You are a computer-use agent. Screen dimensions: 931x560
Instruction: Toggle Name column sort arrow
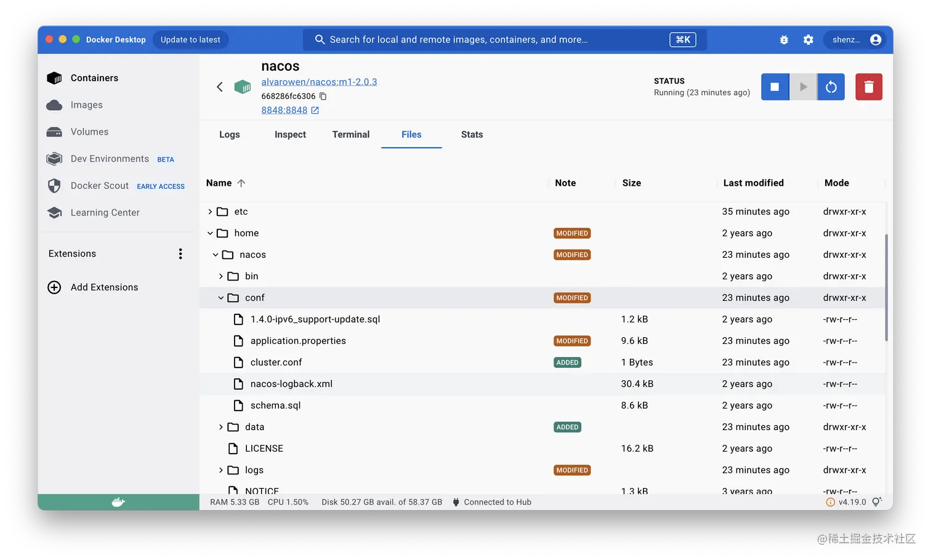click(241, 183)
